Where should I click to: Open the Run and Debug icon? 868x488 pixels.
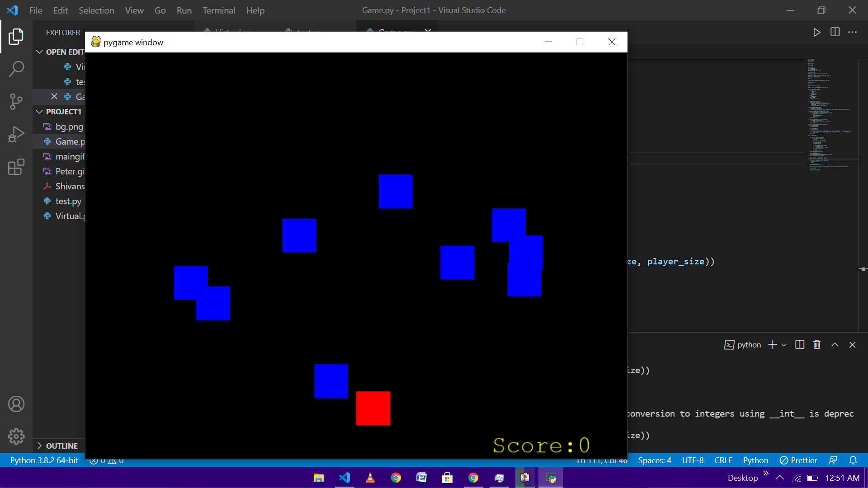point(16,134)
